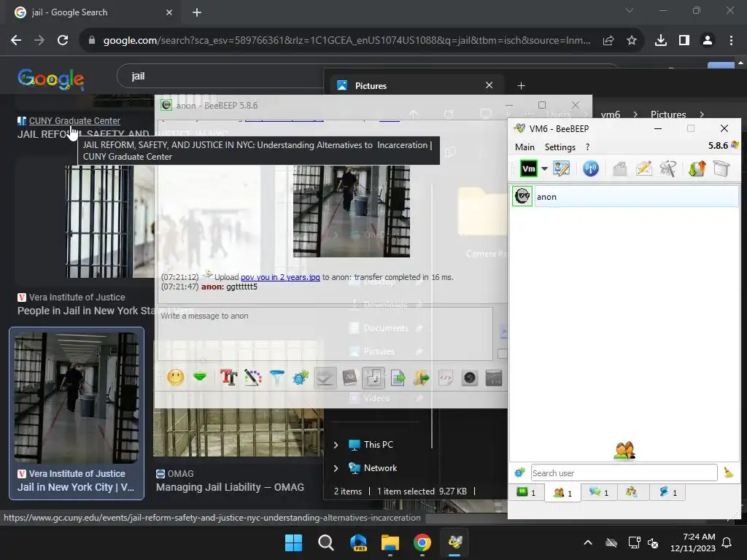Image resolution: width=747 pixels, height=560 pixels.
Task: Reload the Chrome page
Action: (x=63, y=41)
